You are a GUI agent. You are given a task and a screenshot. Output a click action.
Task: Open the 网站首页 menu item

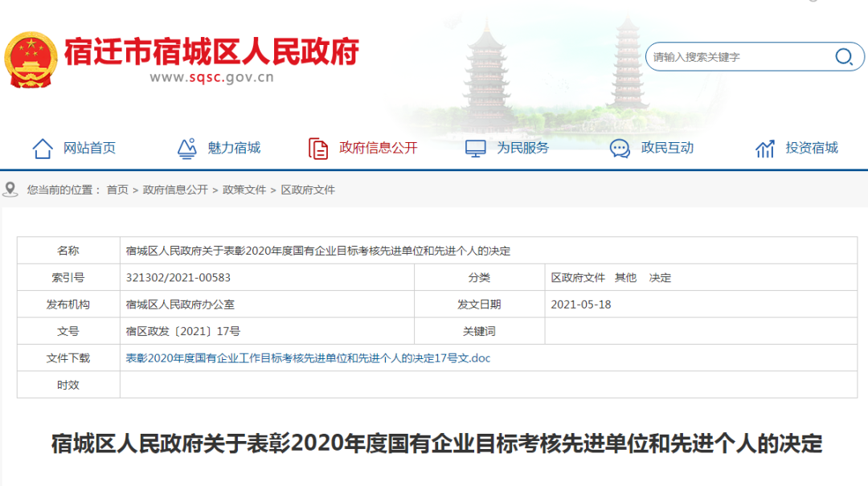[x=89, y=148]
